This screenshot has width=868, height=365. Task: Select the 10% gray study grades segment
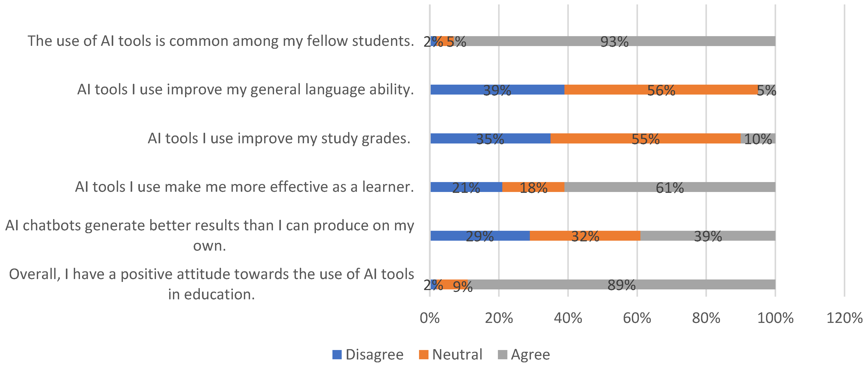point(757,138)
